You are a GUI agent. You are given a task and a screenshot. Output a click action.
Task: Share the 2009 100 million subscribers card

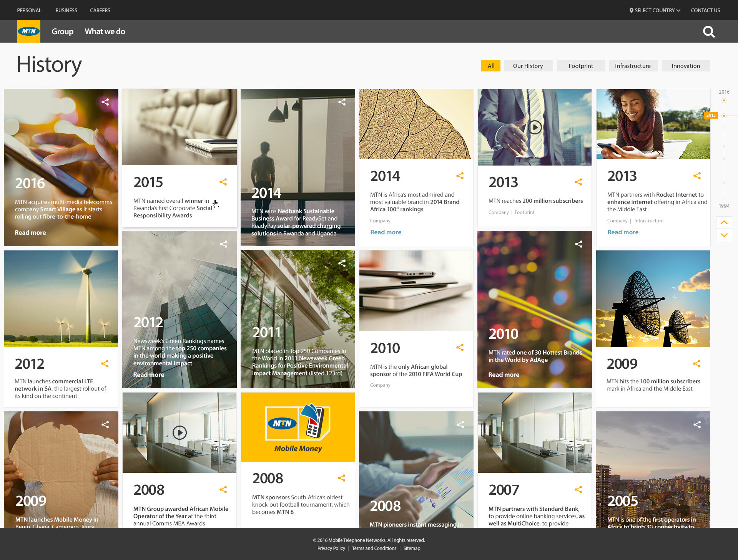tap(696, 364)
